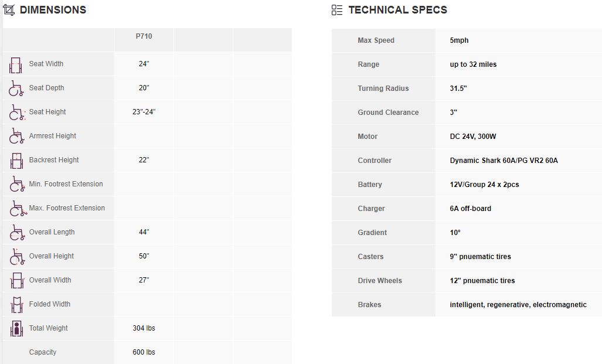Select the Brakes specification text
This screenshot has height=364, width=602.
(x=518, y=305)
